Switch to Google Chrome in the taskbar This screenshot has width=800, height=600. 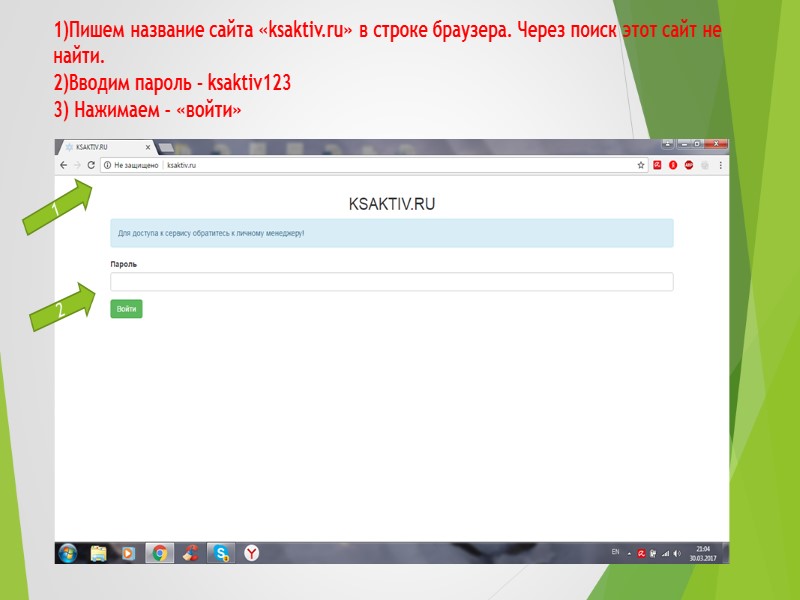[x=160, y=553]
